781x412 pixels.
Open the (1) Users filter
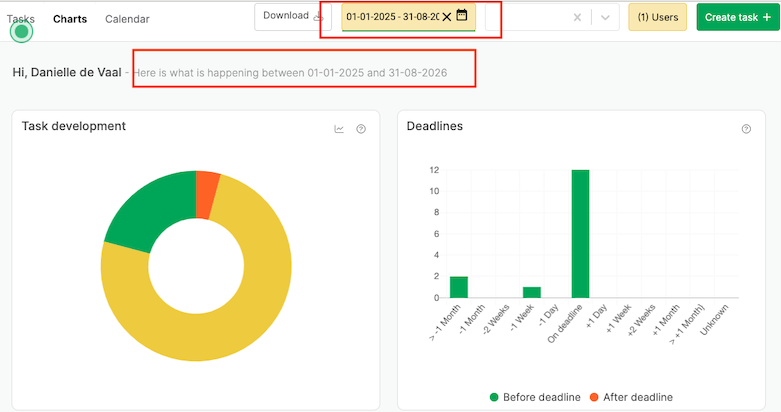click(657, 17)
